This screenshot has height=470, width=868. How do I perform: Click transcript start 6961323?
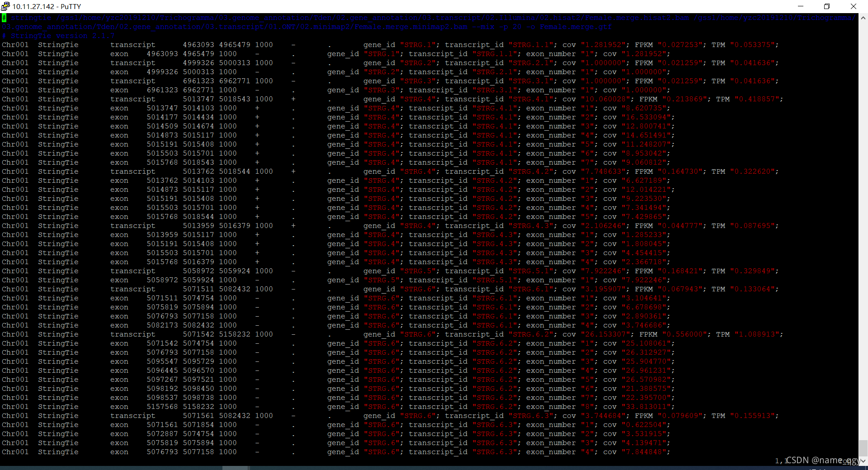click(x=198, y=81)
